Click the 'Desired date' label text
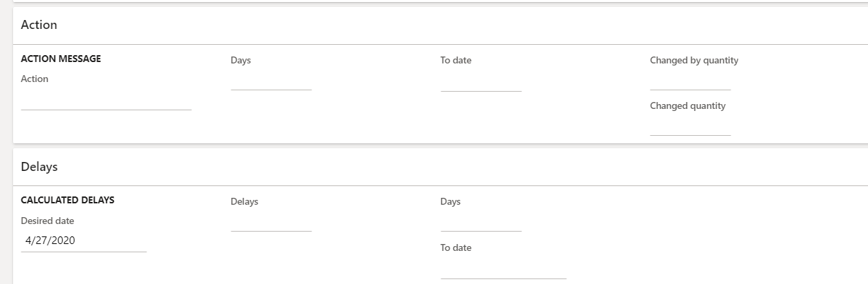Screen dimensions: 868x284 tap(48, 221)
